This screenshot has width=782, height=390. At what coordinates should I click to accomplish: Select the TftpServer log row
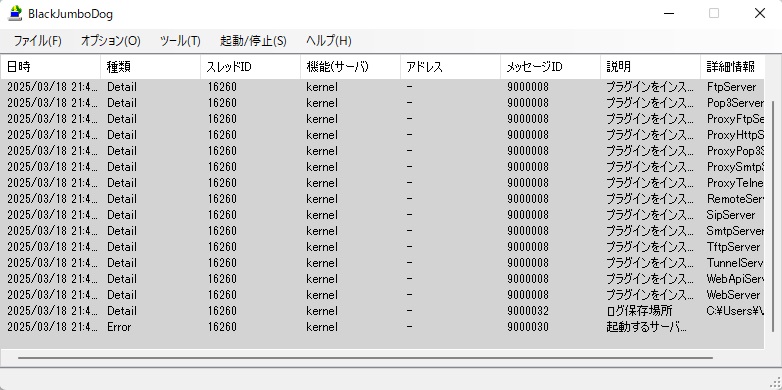point(382,247)
